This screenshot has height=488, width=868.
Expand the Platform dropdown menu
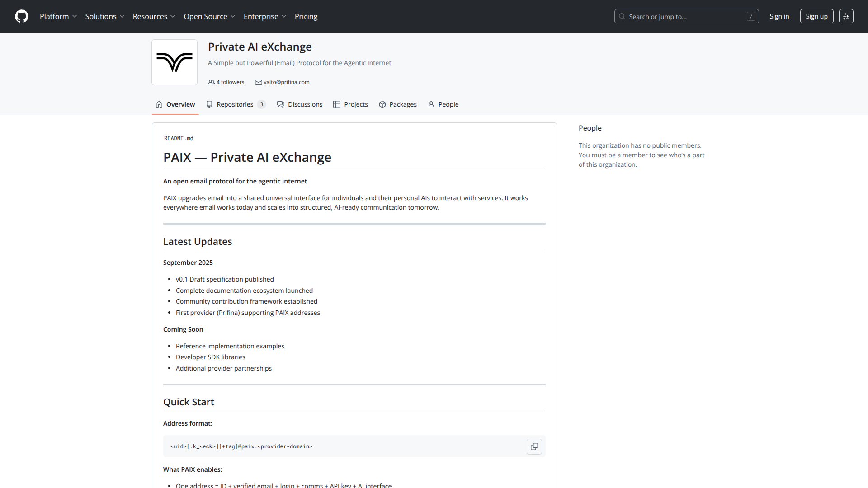58,16
